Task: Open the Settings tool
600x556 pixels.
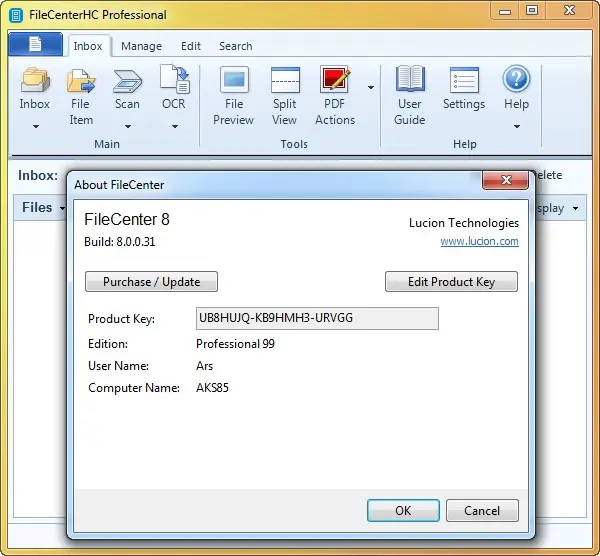Action: (x=464, y=89)
